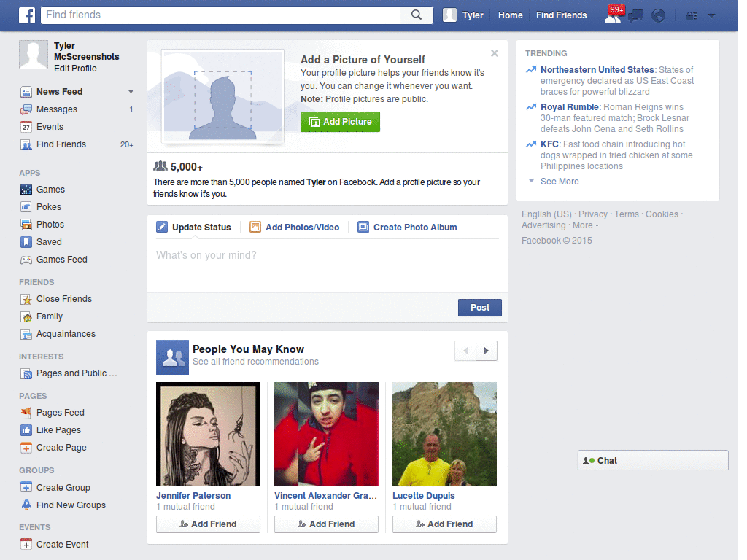This screenshot has width=747, height=560.
Task: Click the Facebook logo icon
Action: (27, 15)
